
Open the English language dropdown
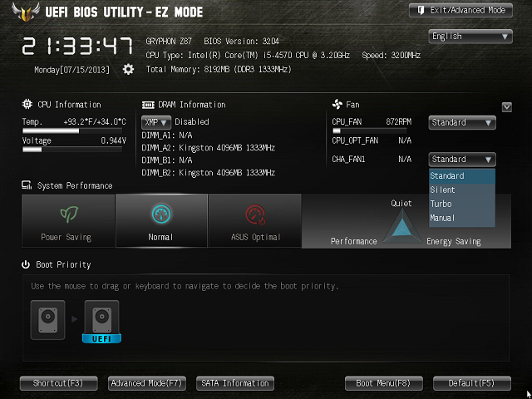[470, 37]
